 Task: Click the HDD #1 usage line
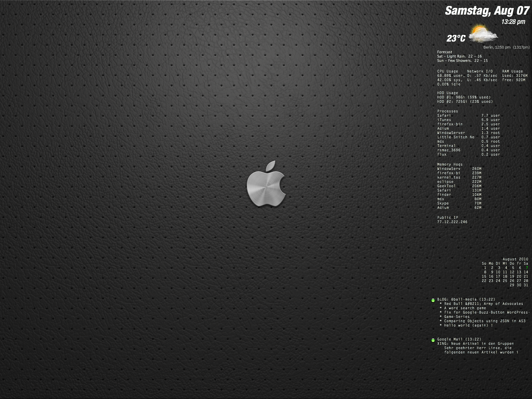pyautogui.click(x=464, y=97)
